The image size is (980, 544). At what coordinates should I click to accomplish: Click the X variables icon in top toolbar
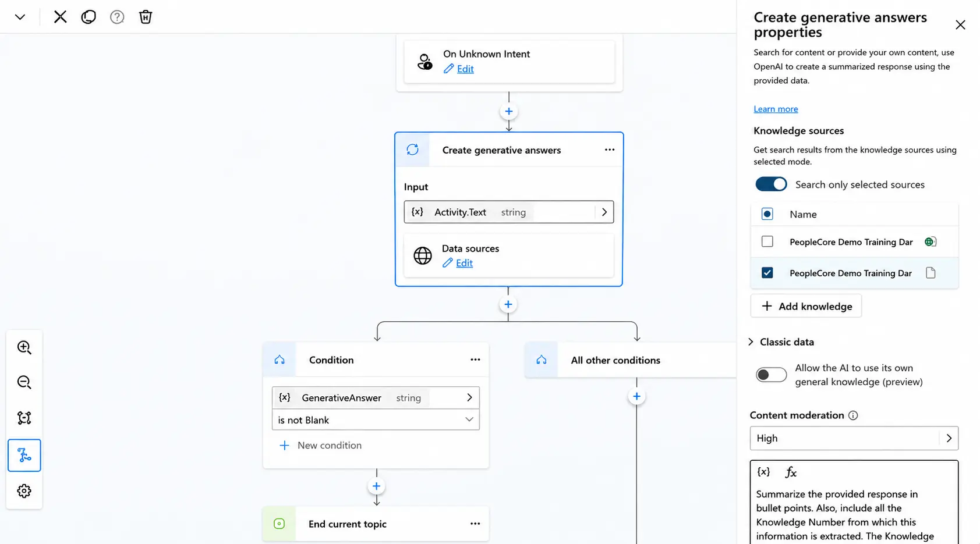tap(60, 17)
